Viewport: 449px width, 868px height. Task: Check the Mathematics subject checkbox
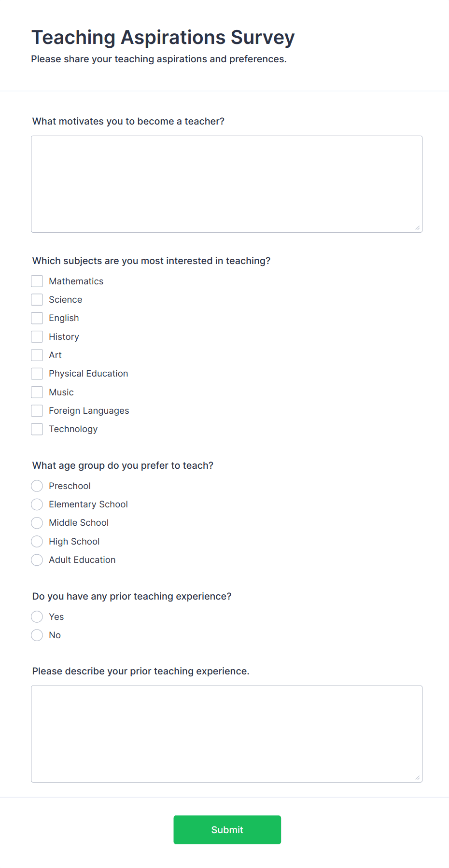click(x=37, y=281)
